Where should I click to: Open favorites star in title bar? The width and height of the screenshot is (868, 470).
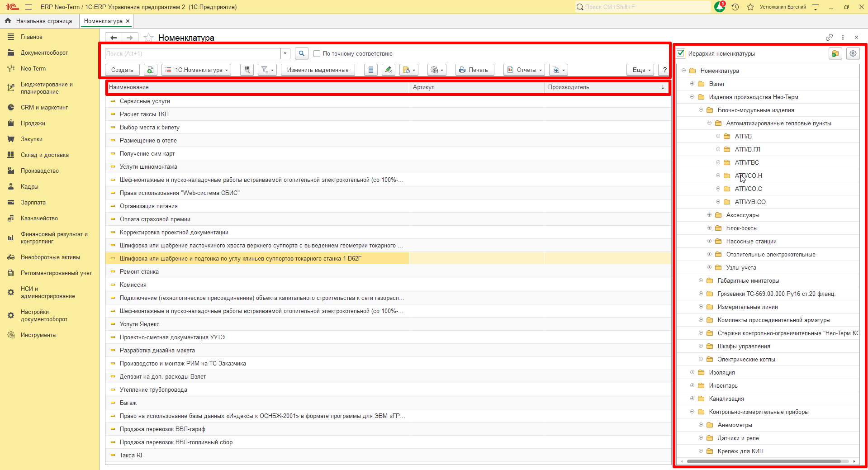tap(750, 7)
